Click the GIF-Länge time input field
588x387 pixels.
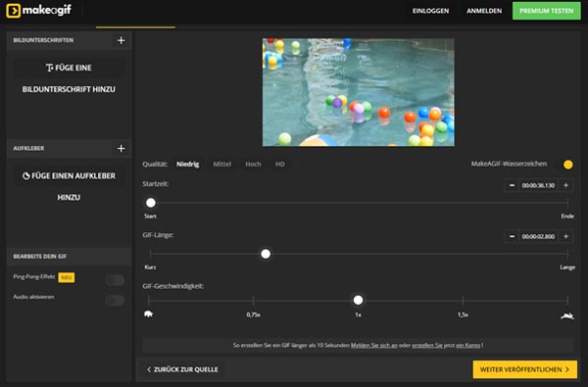coord(538,236)
